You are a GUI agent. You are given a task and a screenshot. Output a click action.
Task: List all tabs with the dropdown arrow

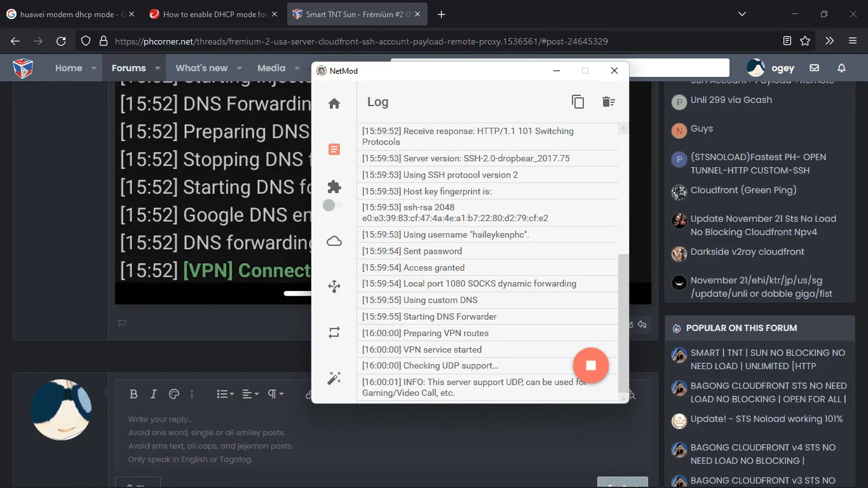pos(742,14)
